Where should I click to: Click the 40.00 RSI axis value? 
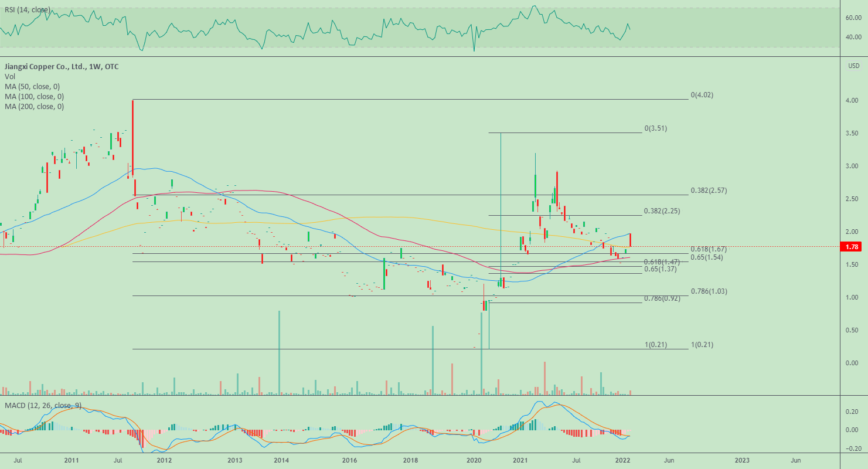point(853,38)
